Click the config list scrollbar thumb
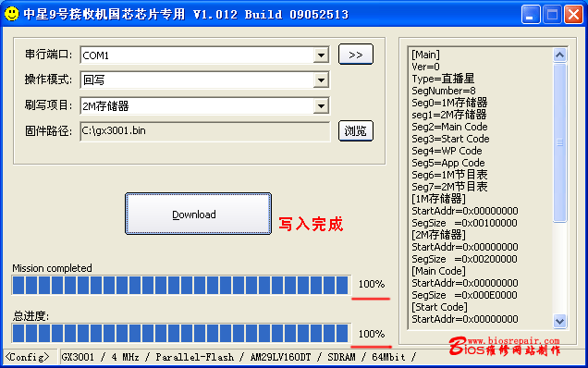Viewport: 588px width, 368px height. tap(560, 143)
